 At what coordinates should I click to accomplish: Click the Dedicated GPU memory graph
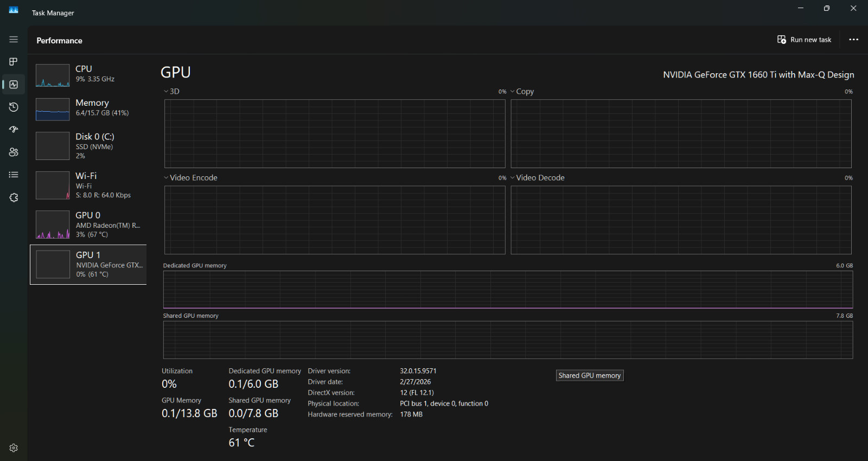pyautogui.click(x=508, y=290)
